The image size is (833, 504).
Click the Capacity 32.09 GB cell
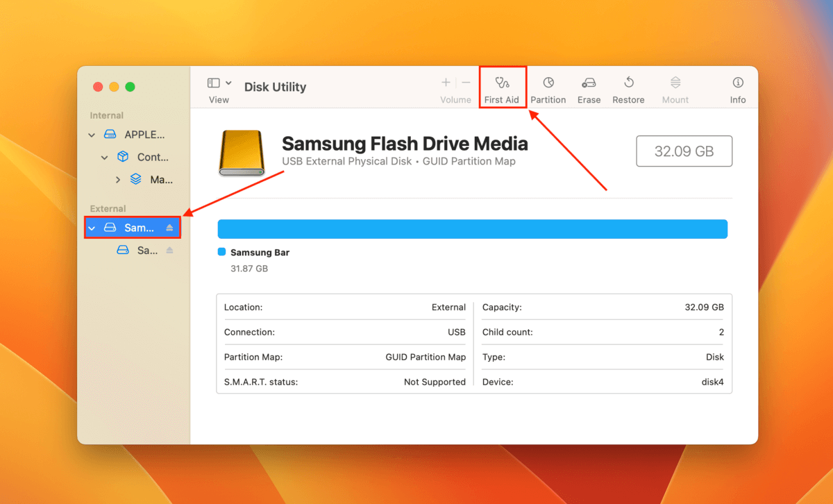tap(603, 307)
